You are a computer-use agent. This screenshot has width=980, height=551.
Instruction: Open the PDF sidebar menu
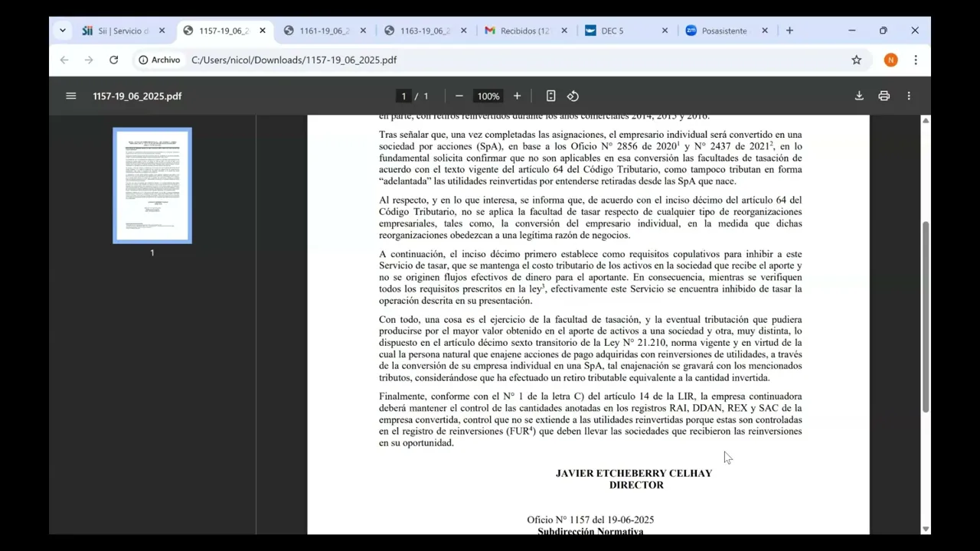(x=70, y=96)
